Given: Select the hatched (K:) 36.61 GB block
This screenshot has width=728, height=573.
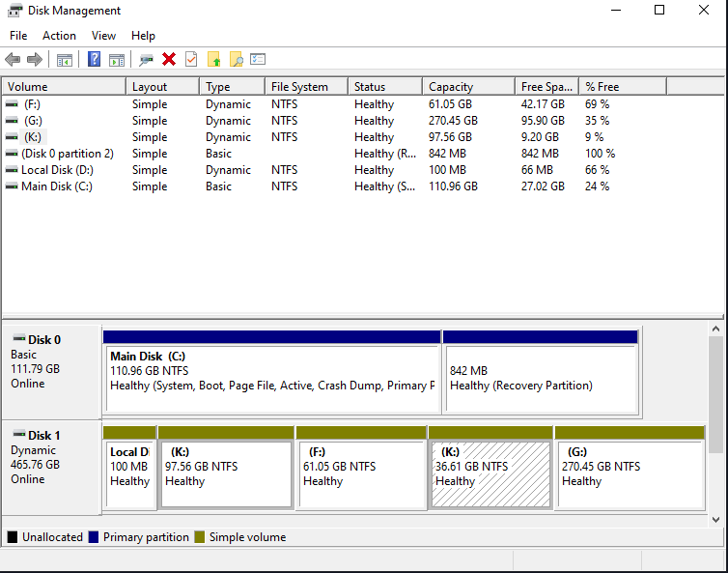Looking at the screenshot, I should 490,468.
